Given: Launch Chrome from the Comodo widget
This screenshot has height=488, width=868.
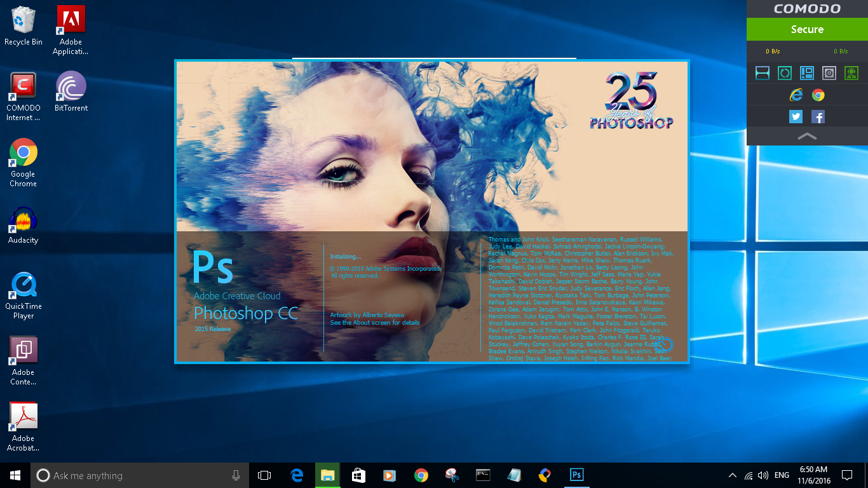Looking at the screenshot, I should pyautogui.click(x=818, y=95).
